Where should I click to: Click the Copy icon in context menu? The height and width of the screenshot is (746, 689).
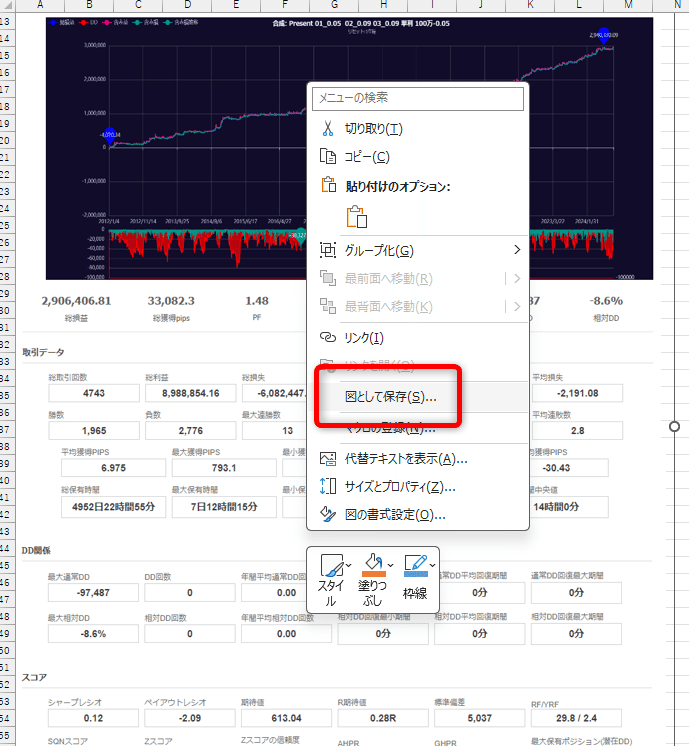(328, 157)
